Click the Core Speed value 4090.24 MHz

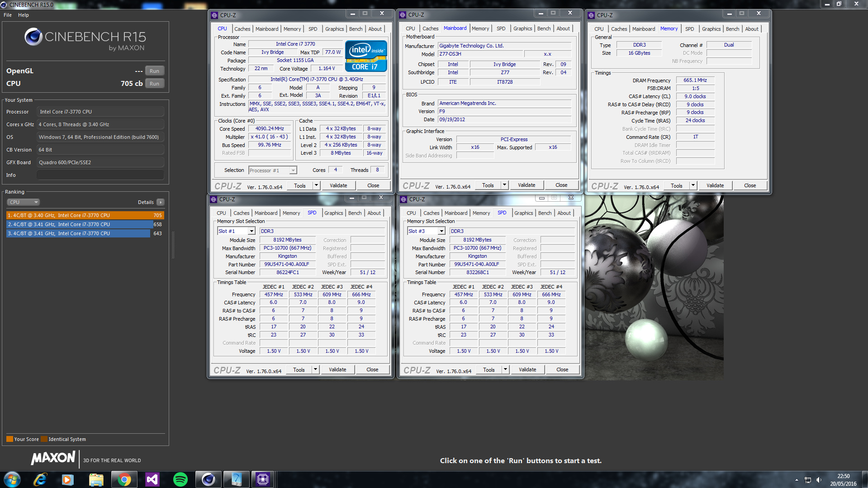coord(270,128)
